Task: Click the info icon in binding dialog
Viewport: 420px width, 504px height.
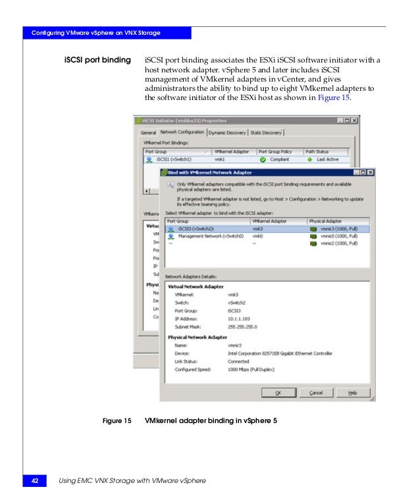Action: pos(170,184)
